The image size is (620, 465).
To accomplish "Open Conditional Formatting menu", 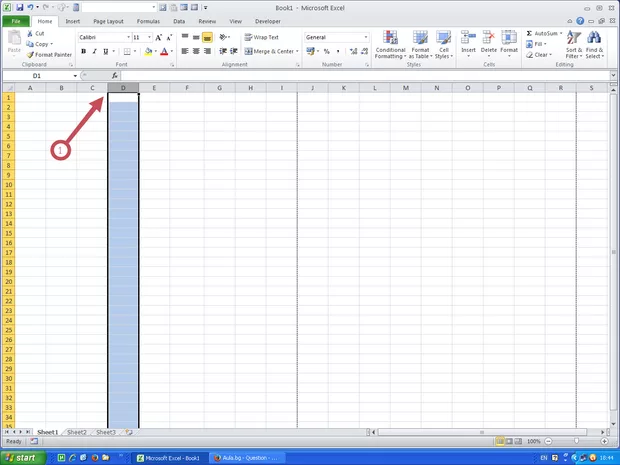I will (390, 45).
